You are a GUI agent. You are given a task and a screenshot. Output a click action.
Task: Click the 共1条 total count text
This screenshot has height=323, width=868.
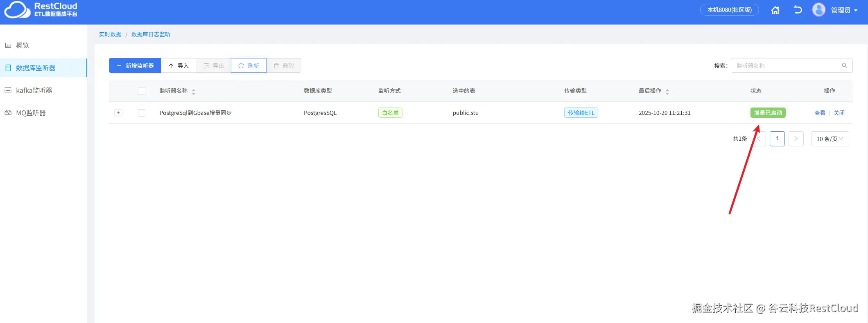(x=740, y=139)
